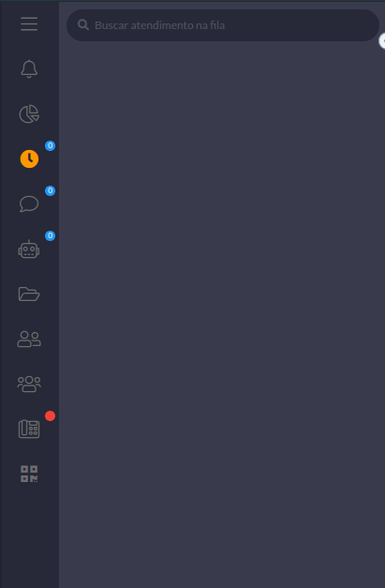Image resolution: width=385 pixels, height=588 pixels.
Task: Click the blue 0 badge on chat icon
Action: [x=51, y=191]
